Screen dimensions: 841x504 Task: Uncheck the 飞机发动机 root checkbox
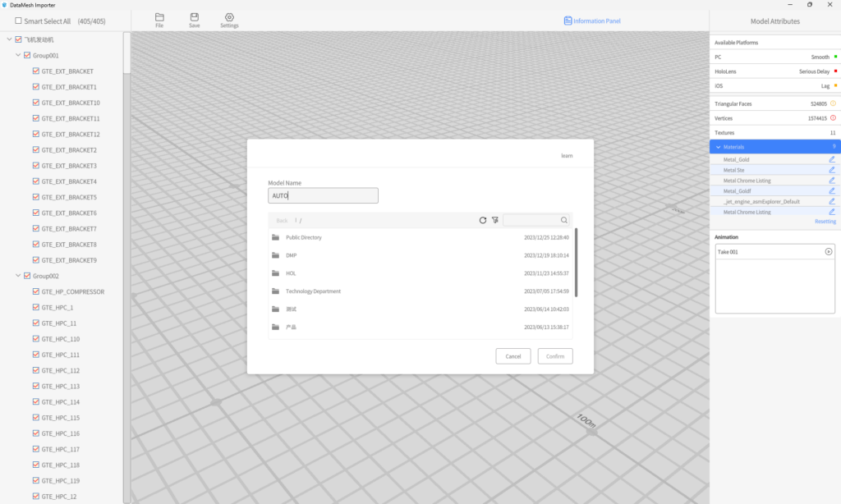tap(18, 39)
